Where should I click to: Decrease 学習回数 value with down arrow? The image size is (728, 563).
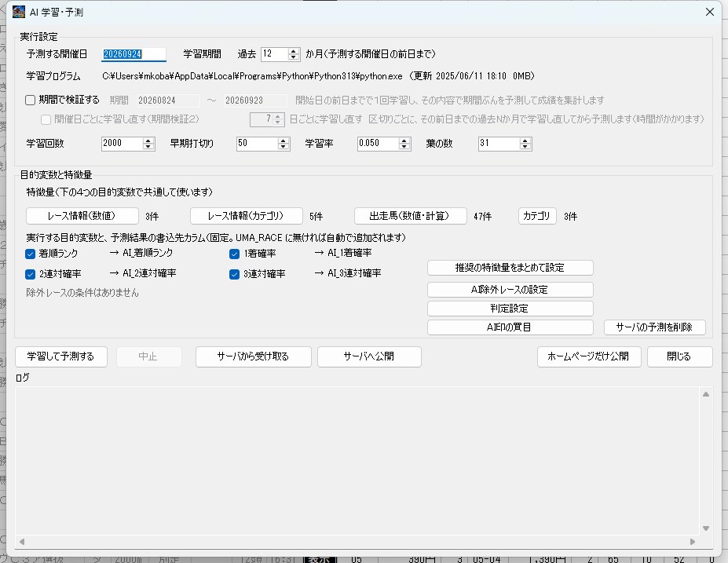(148, 146)
